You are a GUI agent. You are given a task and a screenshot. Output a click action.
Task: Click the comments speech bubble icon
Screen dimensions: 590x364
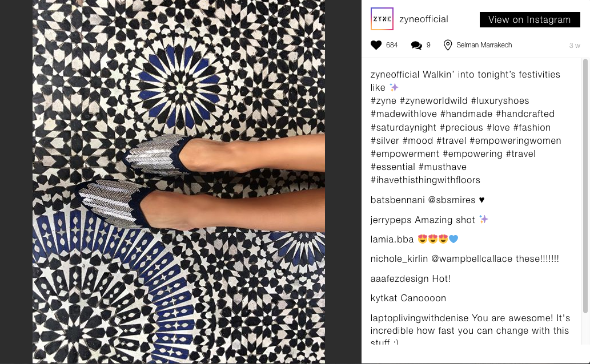(x=416, y=46)
